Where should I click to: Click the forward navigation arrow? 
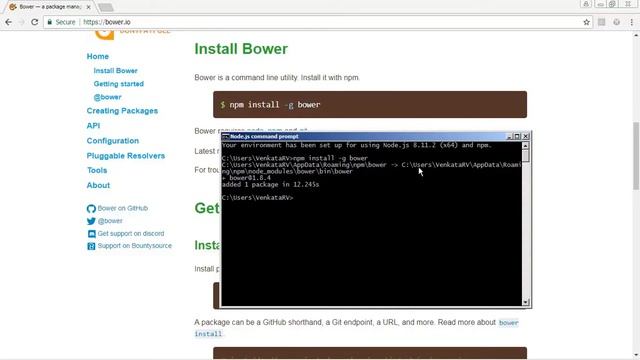[x=22, y=22]
